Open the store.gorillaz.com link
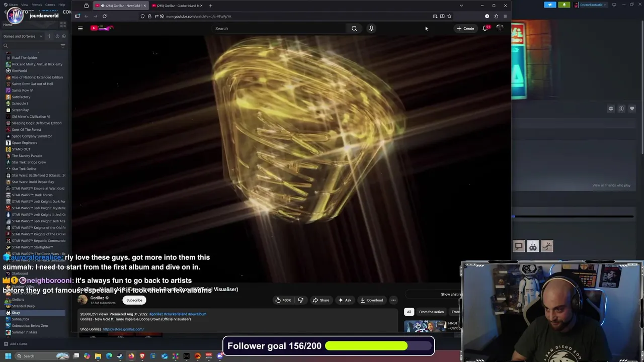This screenshot has width=644, height=362. point(123,329)
